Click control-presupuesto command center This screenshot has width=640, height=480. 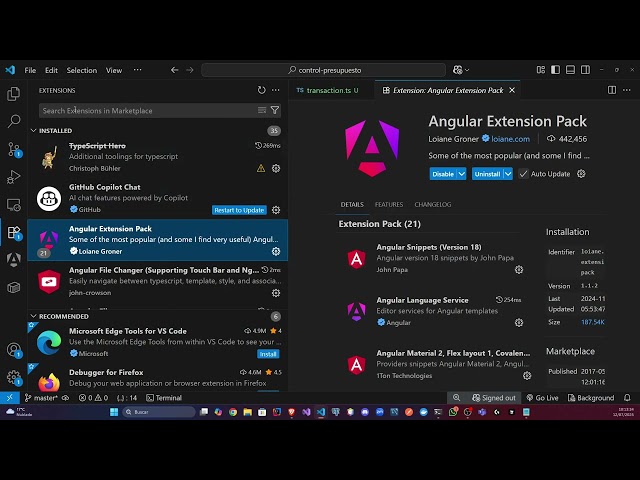tap(324, 70)
